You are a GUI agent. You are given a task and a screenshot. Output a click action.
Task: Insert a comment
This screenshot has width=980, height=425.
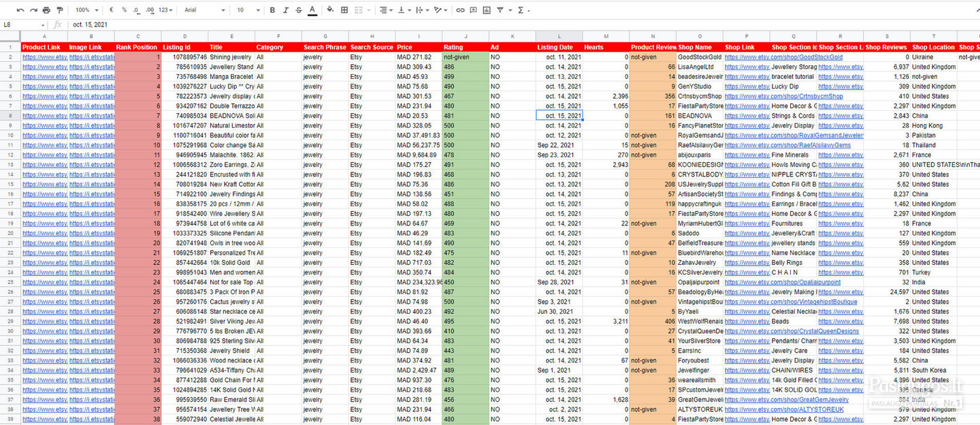coord(474,10)
